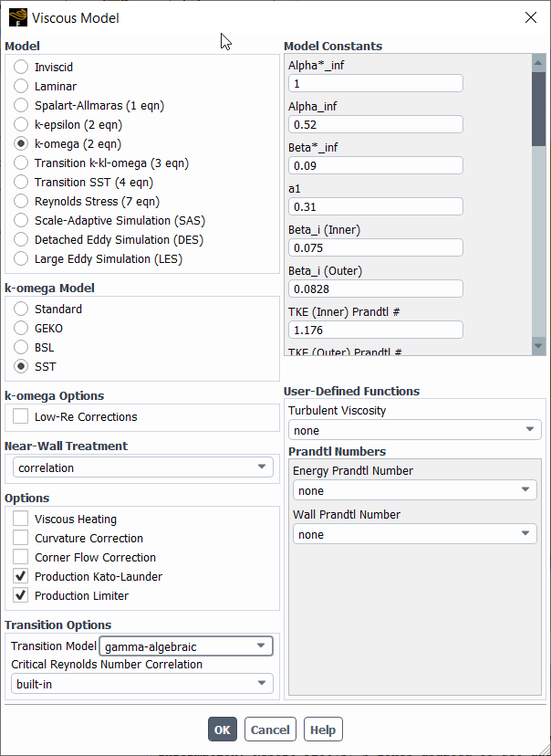551x756 pixels.
Task: Open the Near-Wall Treatment dropdown
Action: click(x=143, y=467)
